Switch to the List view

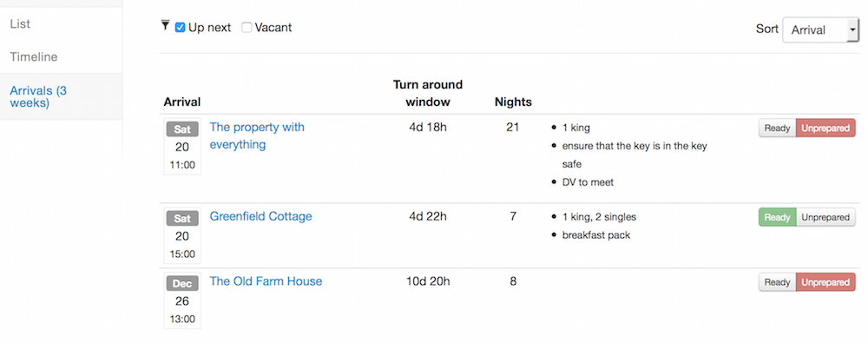pos(20,23)
